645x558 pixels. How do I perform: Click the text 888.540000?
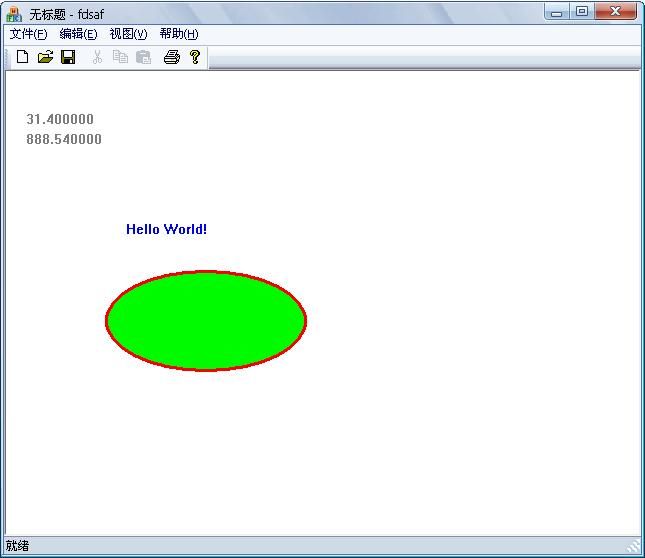pyautogui.click(x=64, y=139)
